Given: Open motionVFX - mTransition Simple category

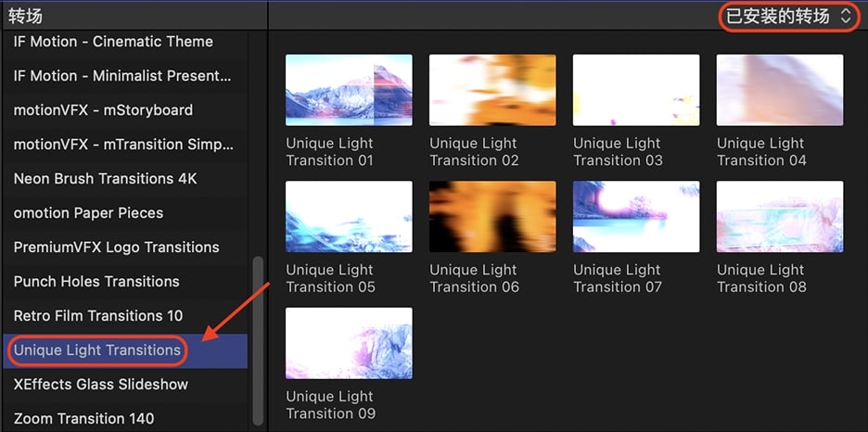Looking at the screenshot, I should [123, 145].
